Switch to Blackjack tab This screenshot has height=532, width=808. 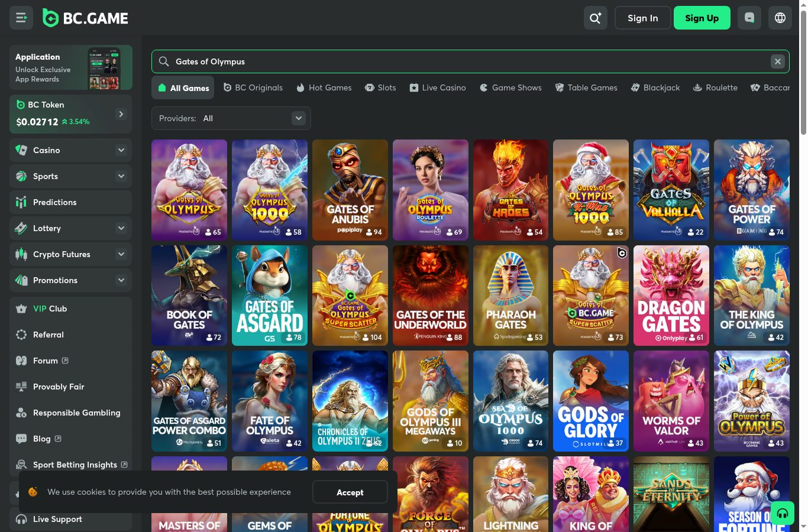pos(655,87)
